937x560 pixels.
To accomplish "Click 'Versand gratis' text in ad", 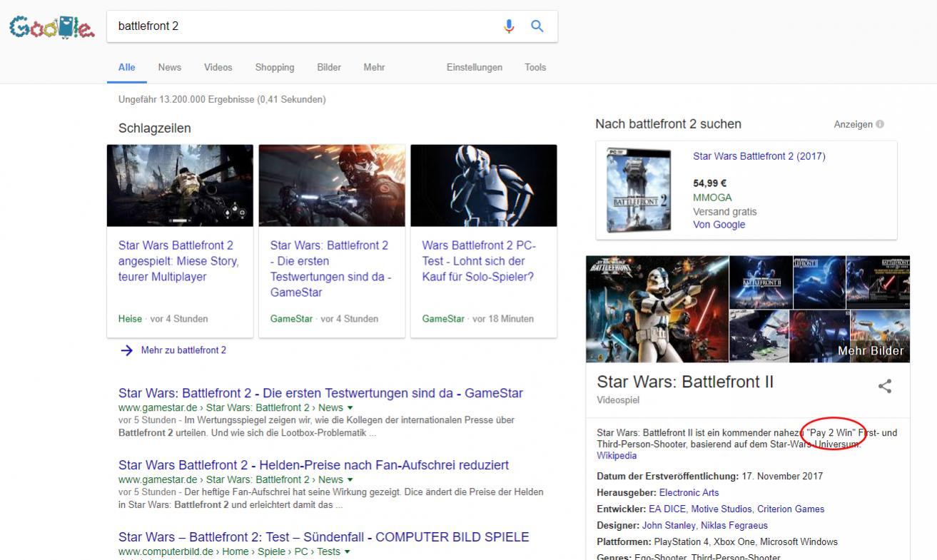I will click(x=725, y=212).
